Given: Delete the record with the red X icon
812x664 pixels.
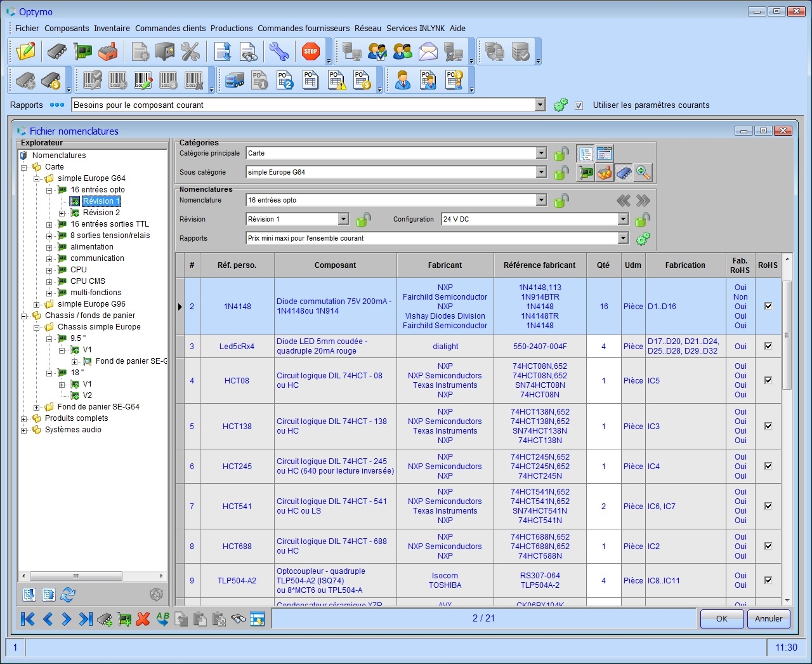Looking at the screenshot, I should [x=143, y=619].
